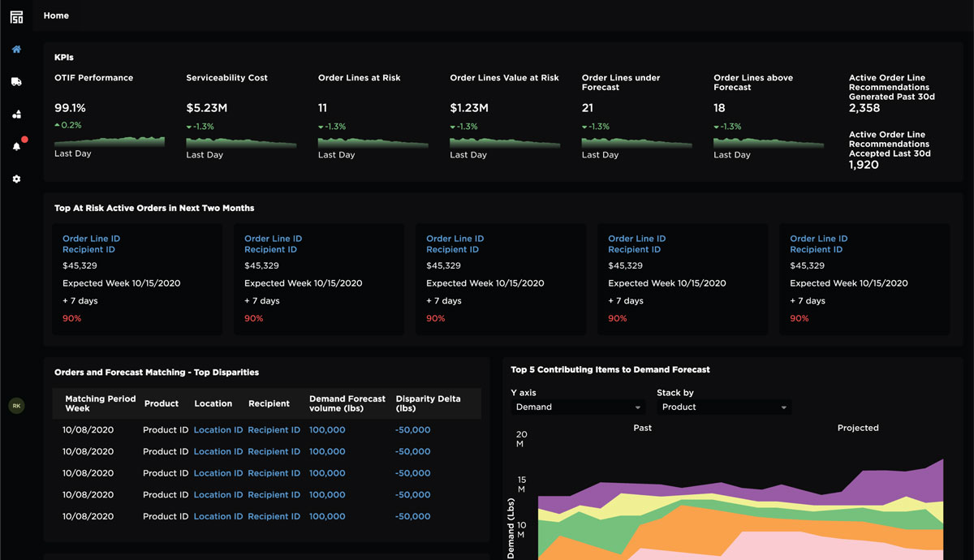This screenshot has height=560, width=974.
Task: Click the 90% risk percentage label
Action: (71, 318)
